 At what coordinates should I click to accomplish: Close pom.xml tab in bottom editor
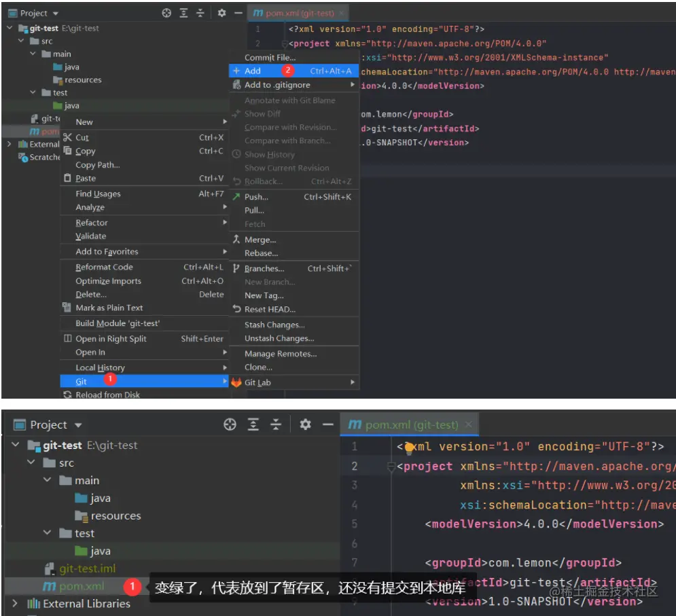point(468,424)
